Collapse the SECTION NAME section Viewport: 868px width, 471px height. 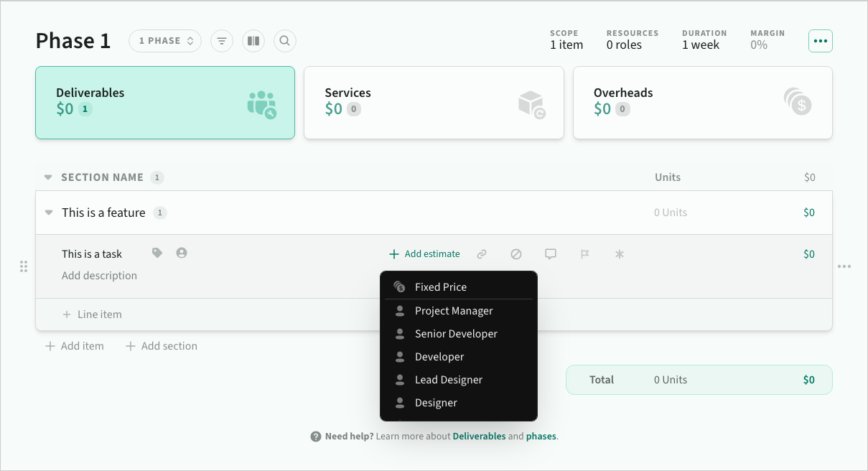coord(48,177)
